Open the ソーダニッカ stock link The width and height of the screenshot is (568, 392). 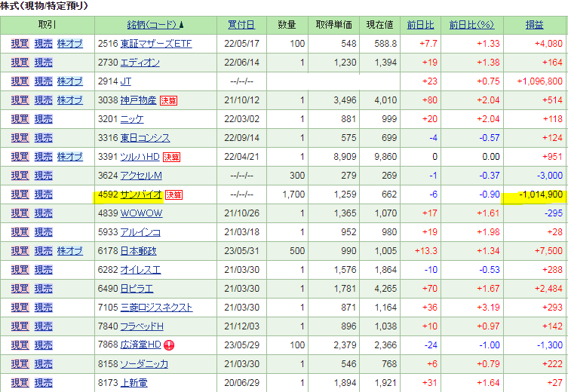(144, 364)
